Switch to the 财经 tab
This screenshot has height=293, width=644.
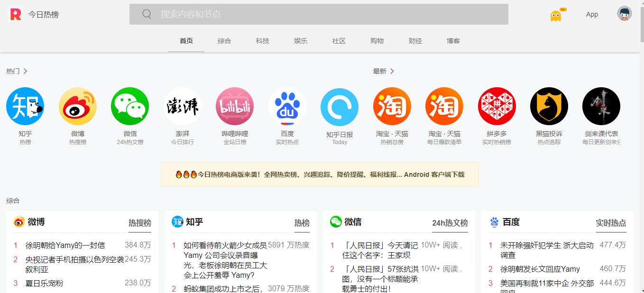[x=415, y=41]
